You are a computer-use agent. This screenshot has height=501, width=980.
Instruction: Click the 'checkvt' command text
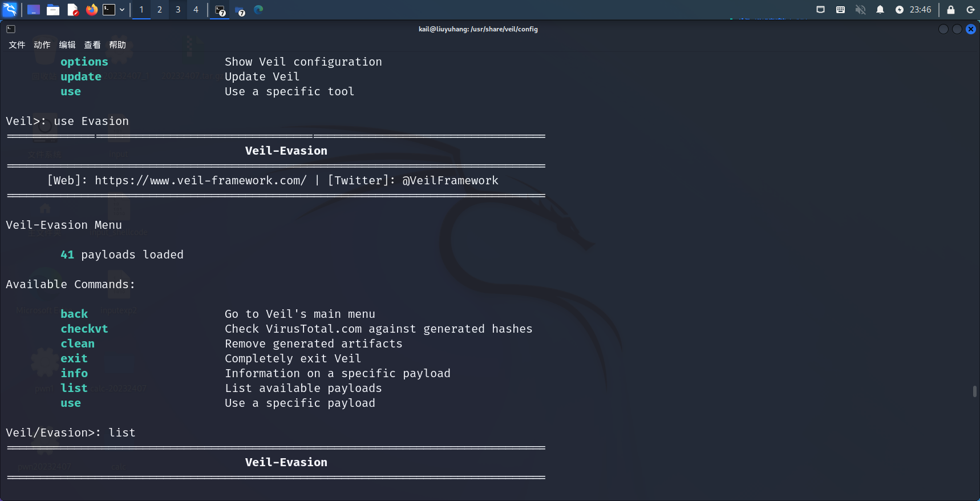click(84, 329)
